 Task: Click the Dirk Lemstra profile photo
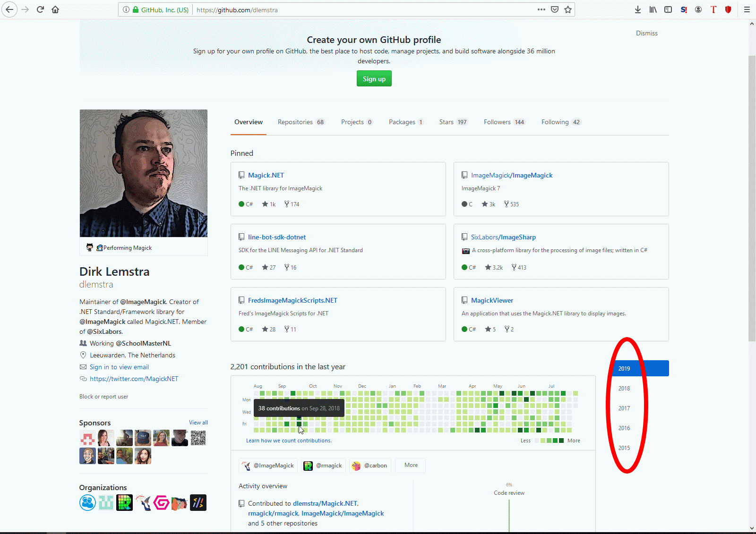click(144, 173)
